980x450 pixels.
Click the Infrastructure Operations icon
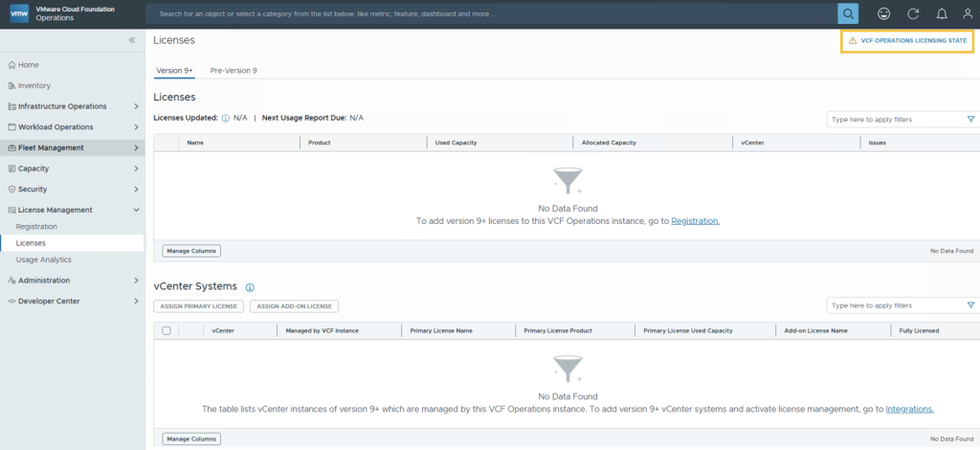11,106
